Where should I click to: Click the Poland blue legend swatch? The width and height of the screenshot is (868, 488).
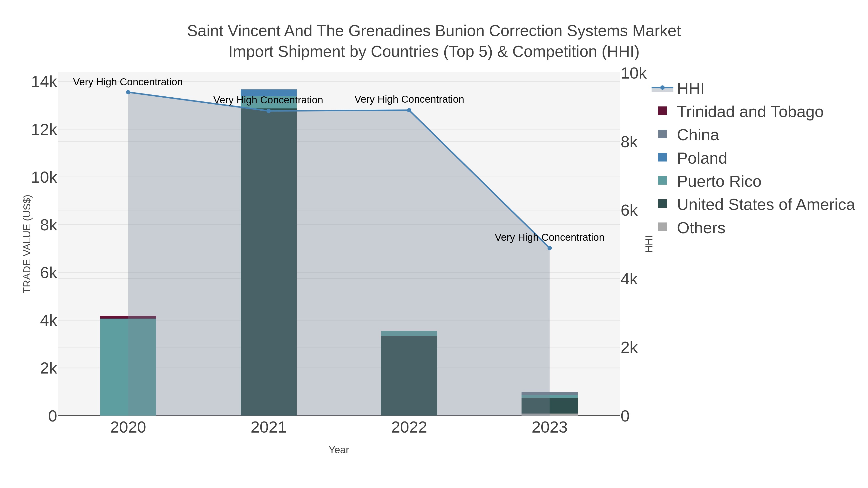[662, 157]
